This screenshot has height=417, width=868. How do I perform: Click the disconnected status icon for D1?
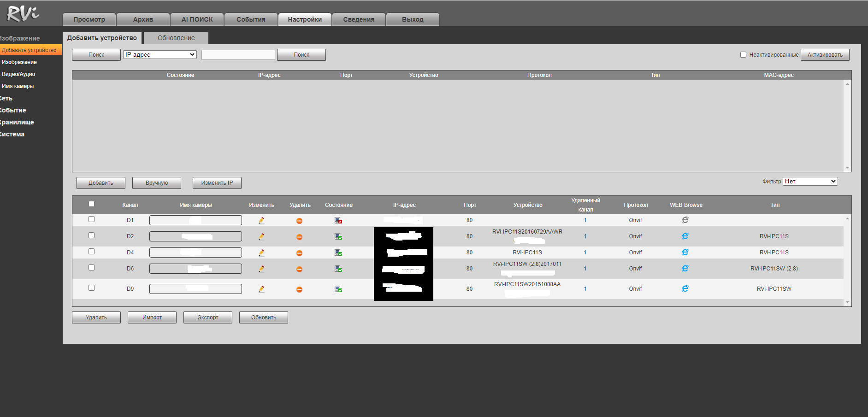(x=338, y=221)
